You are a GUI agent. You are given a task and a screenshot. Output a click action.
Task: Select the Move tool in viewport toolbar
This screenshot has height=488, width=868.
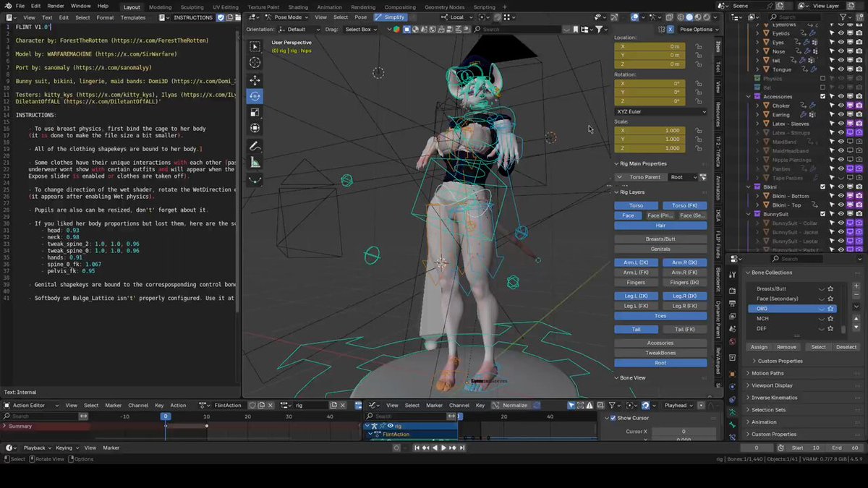[255, 80]
